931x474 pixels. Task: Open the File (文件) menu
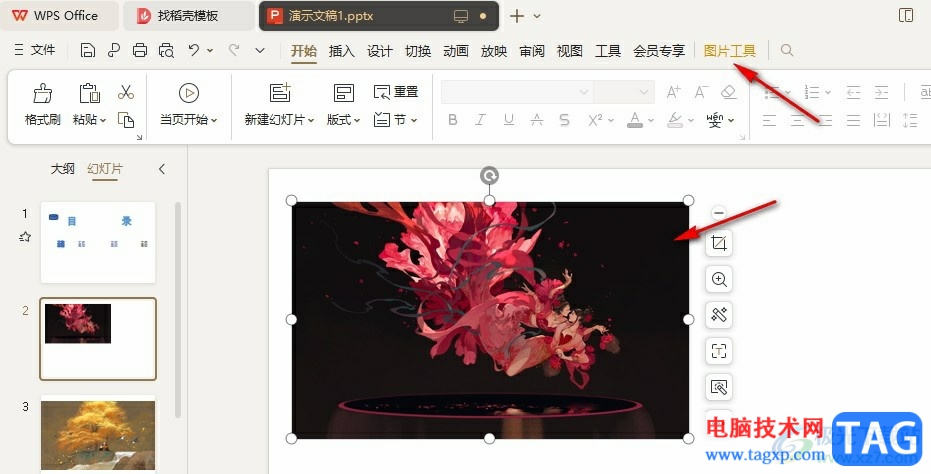click(35, 50)
